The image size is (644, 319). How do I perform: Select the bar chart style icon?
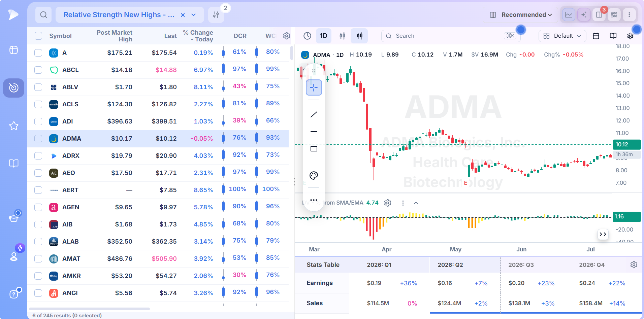[x=342, y=36]
